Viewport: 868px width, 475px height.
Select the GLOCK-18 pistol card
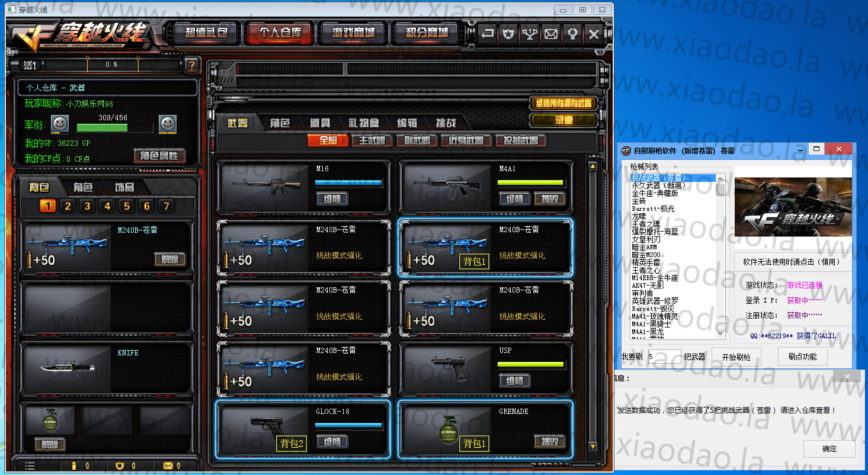point(303,429)
